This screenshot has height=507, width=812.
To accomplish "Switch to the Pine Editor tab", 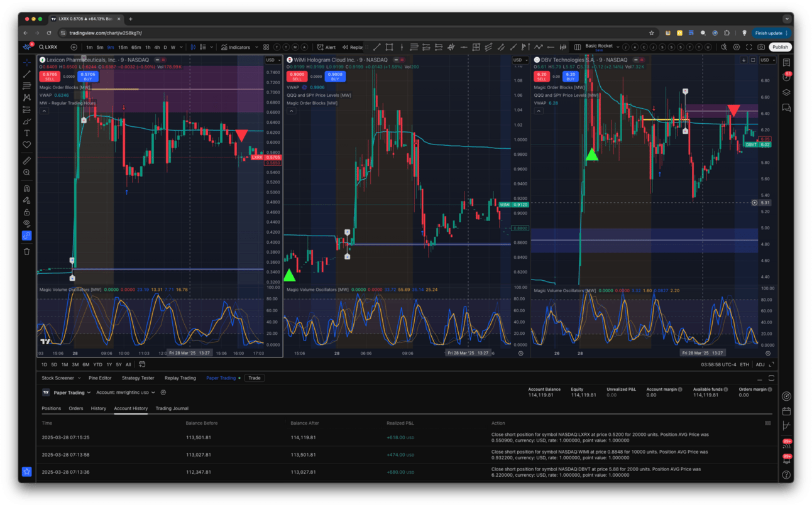I will coord(100,378).
